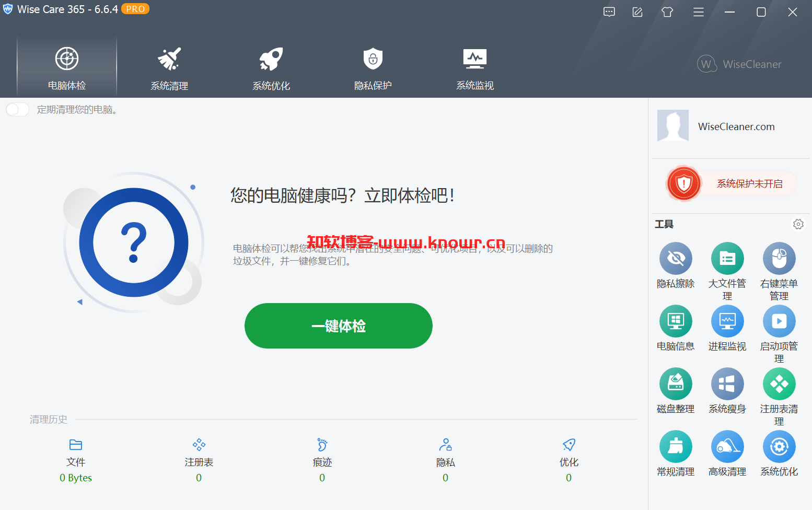Screen dimensions: 812x510
Task: Launch the 高级清理 tool
Action: pos(727,454)
